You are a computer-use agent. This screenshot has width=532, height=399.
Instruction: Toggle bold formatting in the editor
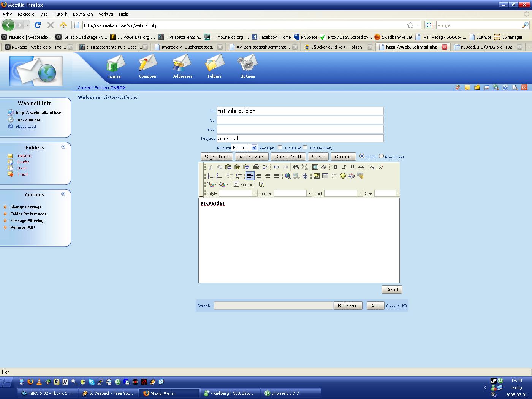(335, 167)
